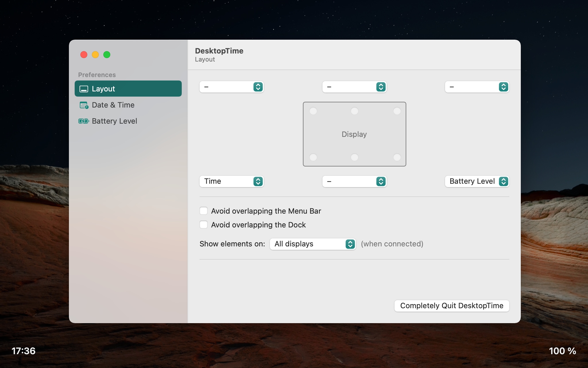Click Completely Quit DesktopTime button
This screenshot has width=588, height=368.
click(452, 306)
